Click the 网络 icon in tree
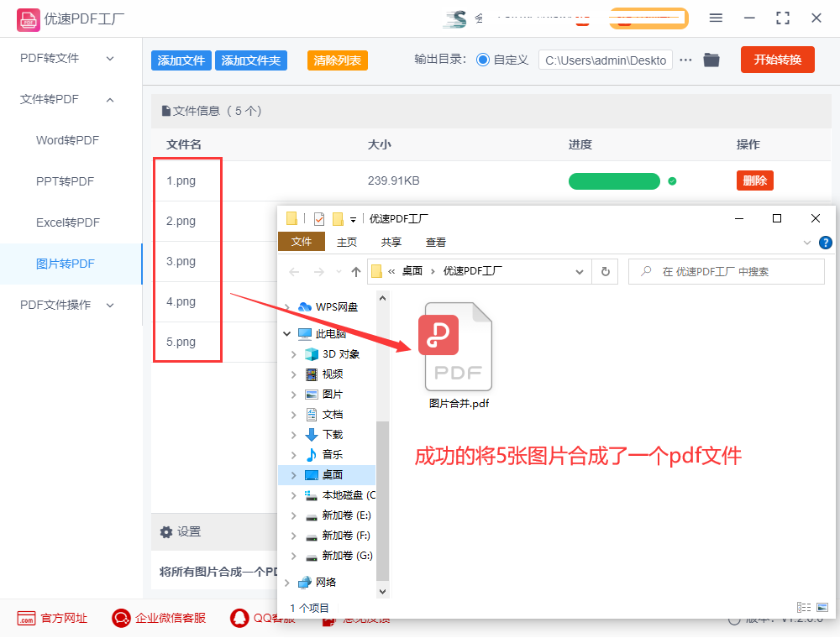The height and width of the screenshot is (638, 840). pos(305,583)
